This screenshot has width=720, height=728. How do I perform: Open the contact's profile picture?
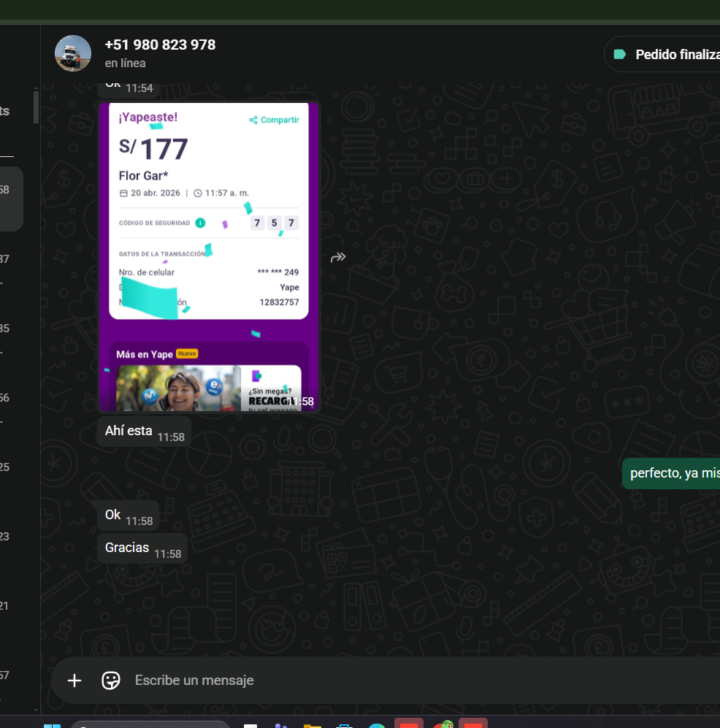coord(73,53)
